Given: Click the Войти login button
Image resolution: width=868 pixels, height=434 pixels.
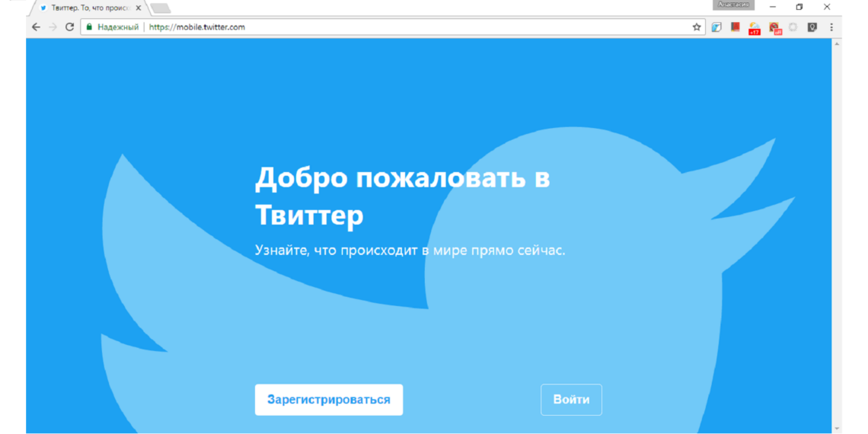Looking at the screenshot, I should pyautogui.click(x=571, y=400).
